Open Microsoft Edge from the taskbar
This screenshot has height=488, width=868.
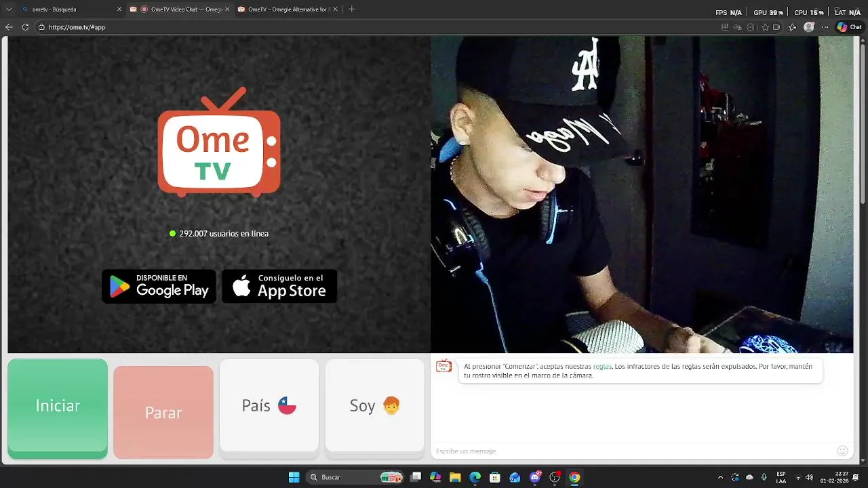click(475, 477)
